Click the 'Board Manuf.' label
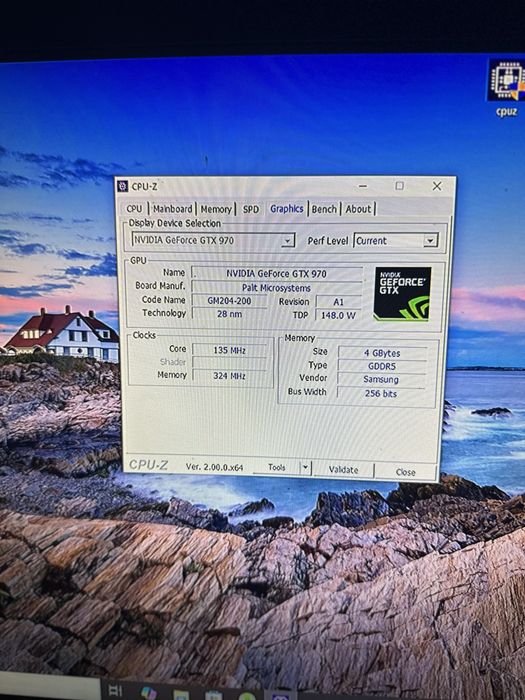The image size is (525, 700). [160, 286]
